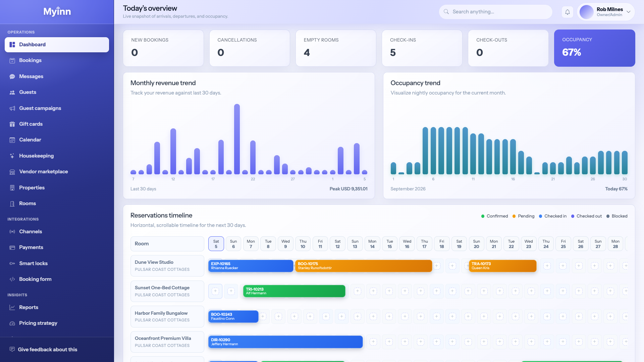Select the Pricing strategy gauge icon
This screenshot has width=644, height=362.
coord(12,323)
